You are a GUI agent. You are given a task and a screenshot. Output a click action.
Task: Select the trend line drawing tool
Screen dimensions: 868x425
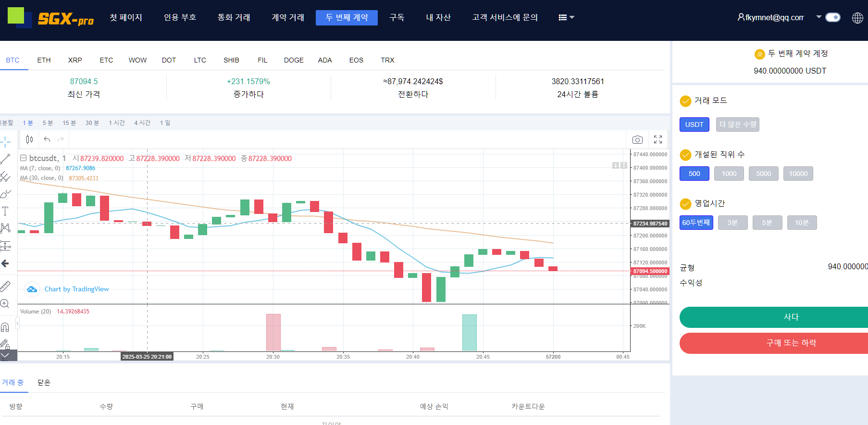(5, 159)
